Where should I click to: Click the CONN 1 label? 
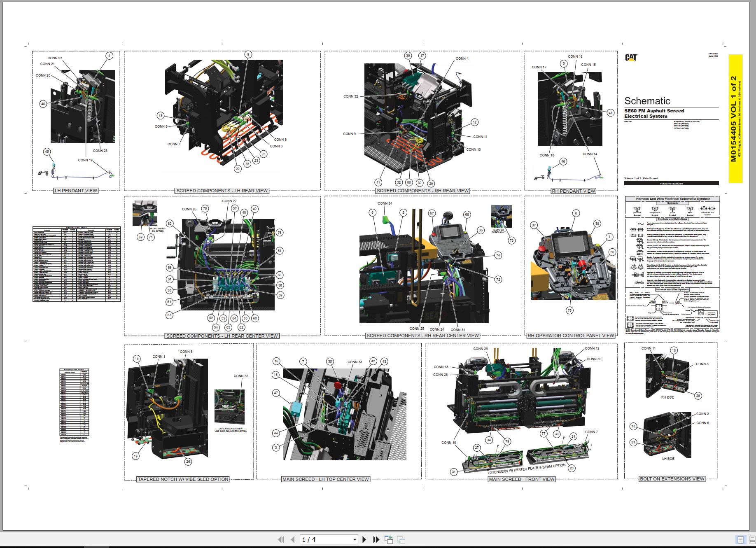pyautogui.click(x=159, y=357)
